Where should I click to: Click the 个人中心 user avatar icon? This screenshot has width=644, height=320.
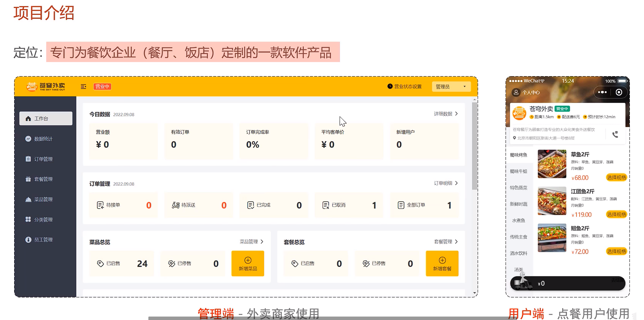point(516,92)
